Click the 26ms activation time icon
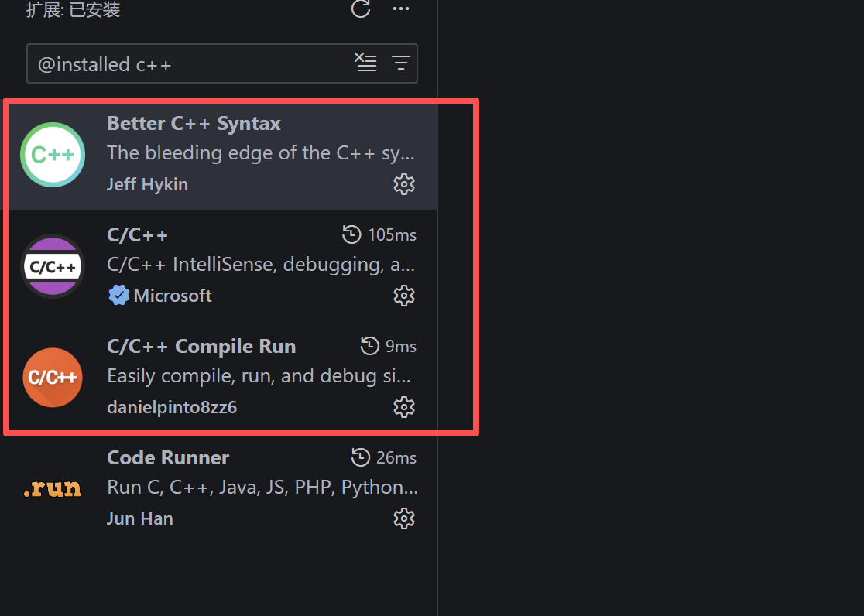This screenshot has height=616, width=864. [361, 457]
